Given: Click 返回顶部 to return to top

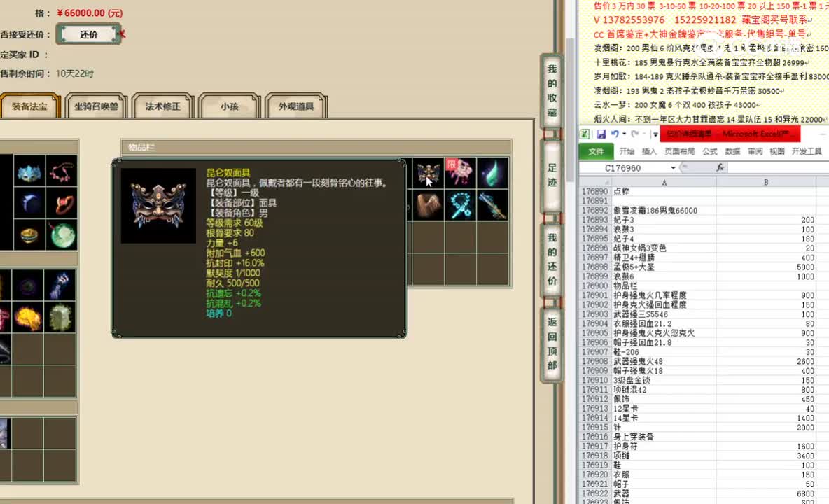Looking at the screenshot, I should 552,344.
